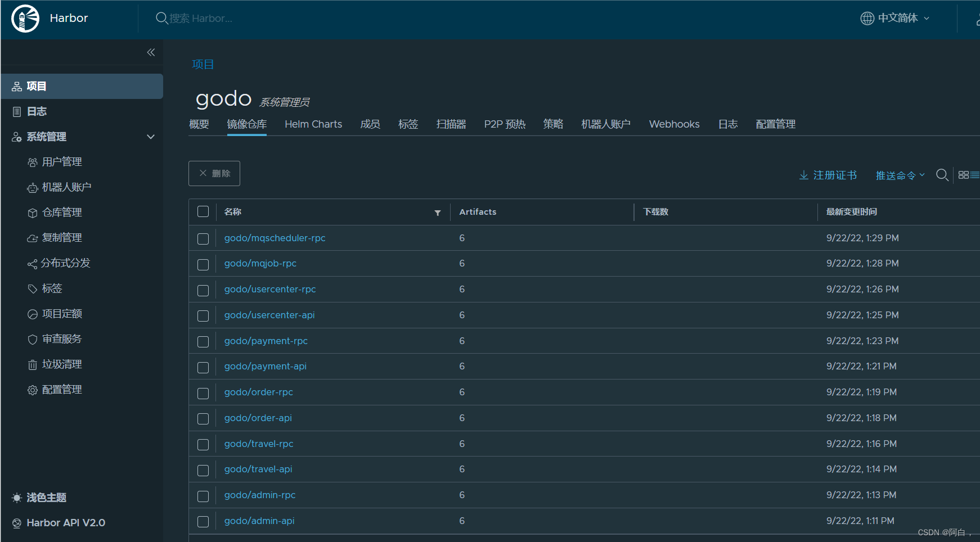Viewport: 980px width, 542px height.
Task: Click the 注册证书 link
Action: (x=835, y=175)
